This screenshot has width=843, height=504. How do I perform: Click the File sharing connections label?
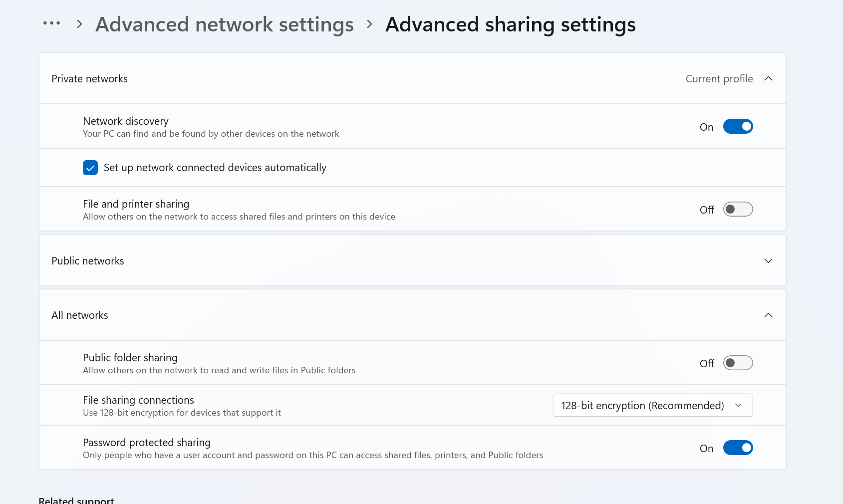coord(138,400)
